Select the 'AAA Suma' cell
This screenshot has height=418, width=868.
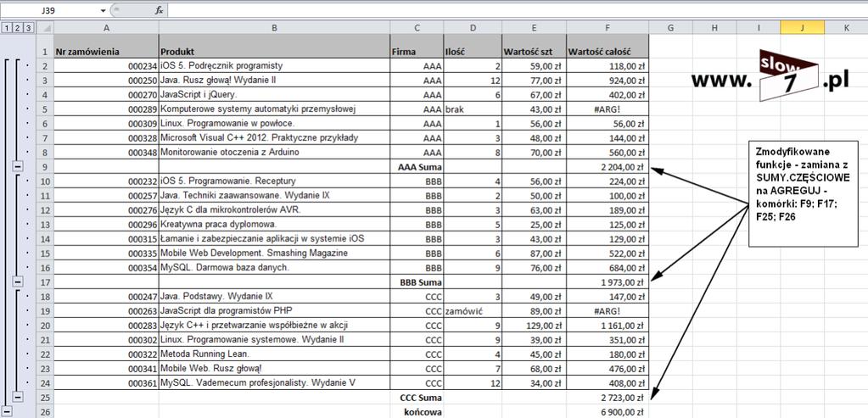417,166
